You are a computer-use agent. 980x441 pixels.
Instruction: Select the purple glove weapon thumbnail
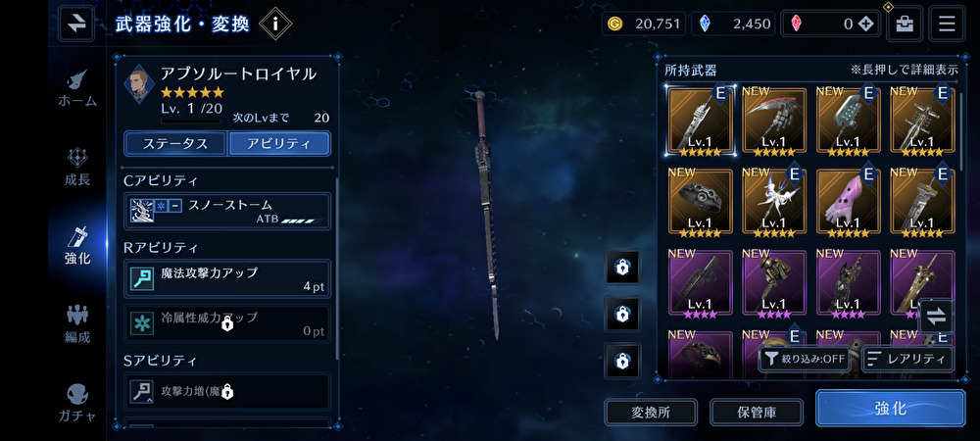(x=848, y=201)
